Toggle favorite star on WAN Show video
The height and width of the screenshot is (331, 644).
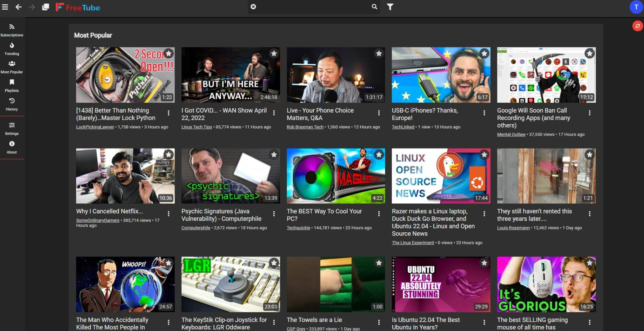pos(274,53)
